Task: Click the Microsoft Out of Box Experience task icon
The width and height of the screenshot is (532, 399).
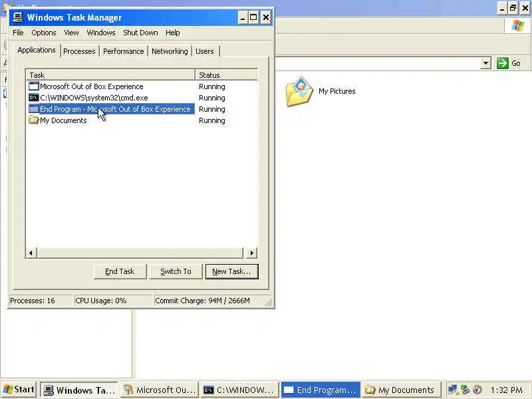Action: pyautogui.click(x=34, y=86)
